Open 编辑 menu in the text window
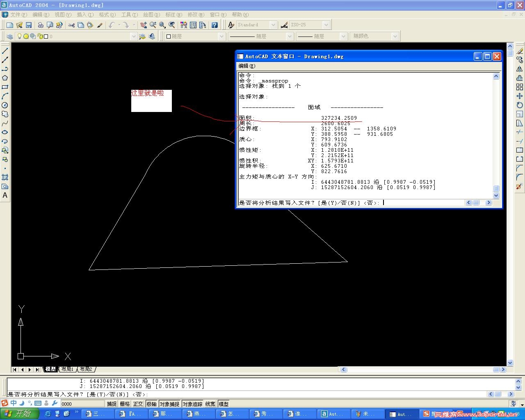 247,66
